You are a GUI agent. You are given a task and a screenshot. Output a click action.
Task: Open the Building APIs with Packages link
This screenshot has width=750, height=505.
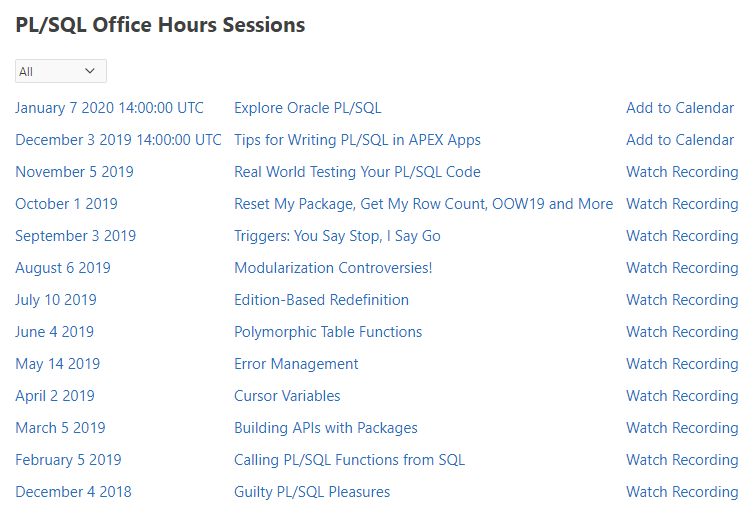pyautogui.click(x=326, y=428)
